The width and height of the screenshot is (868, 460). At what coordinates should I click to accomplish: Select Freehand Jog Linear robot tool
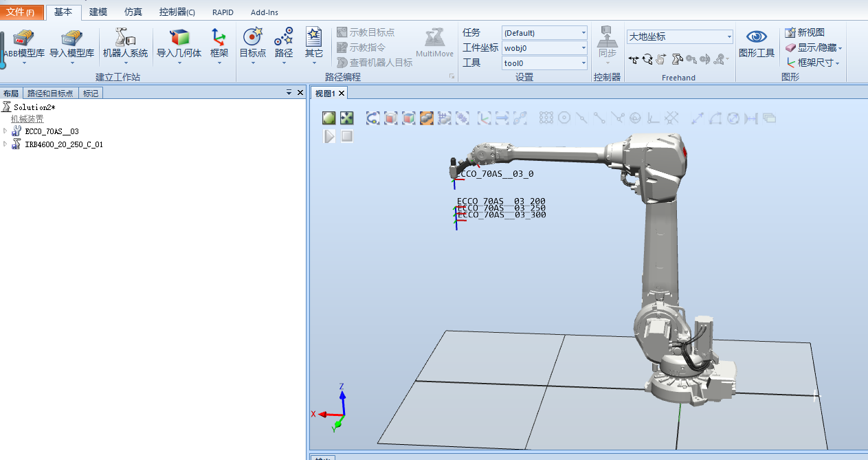[x=677, y=60]
